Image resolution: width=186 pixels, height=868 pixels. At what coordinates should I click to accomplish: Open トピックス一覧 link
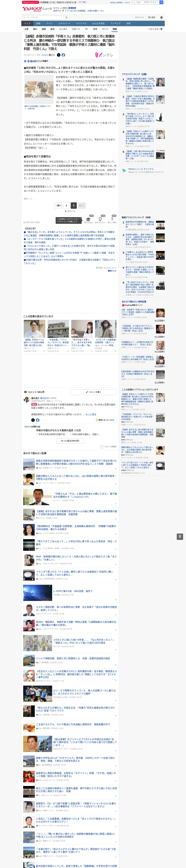tap(155, 29)
